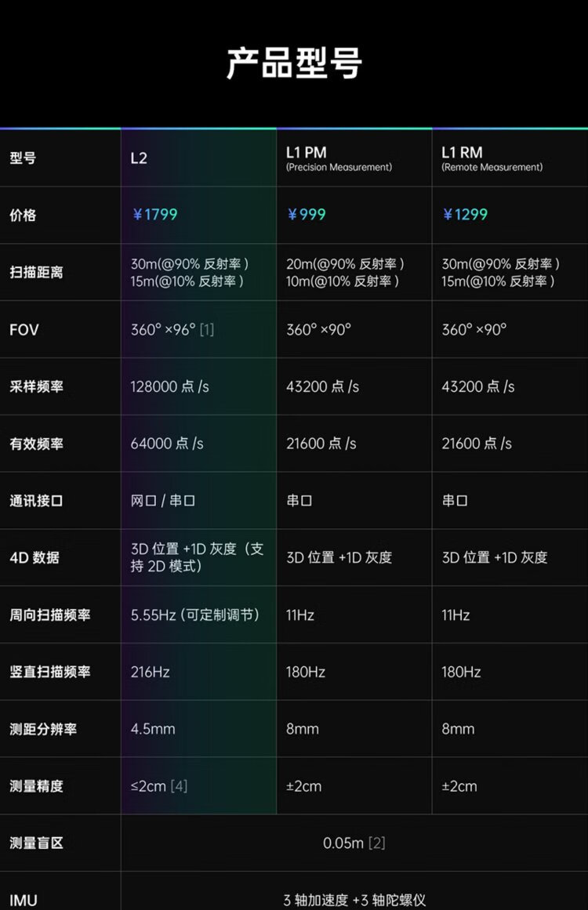The width and height of the screenshot is (588, 910).
Task: Click the 4.5mm ranging resolution value
Action: [153, 729]
